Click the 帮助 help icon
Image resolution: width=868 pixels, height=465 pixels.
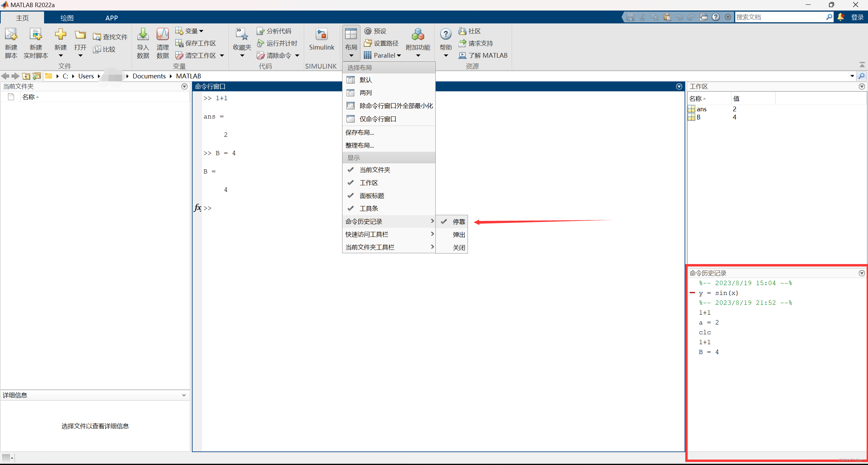[x=446, y=34]
